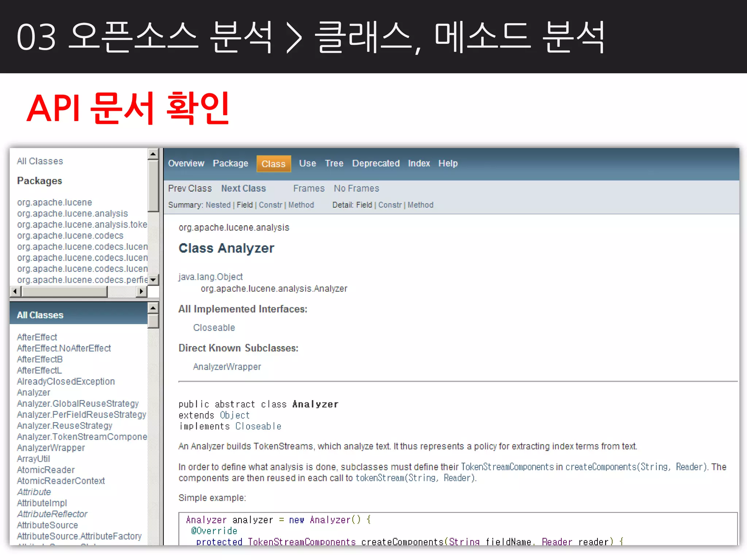
Task: Open Analyzer.PerFieldReuseStrategy class
Action: [81, 415]
